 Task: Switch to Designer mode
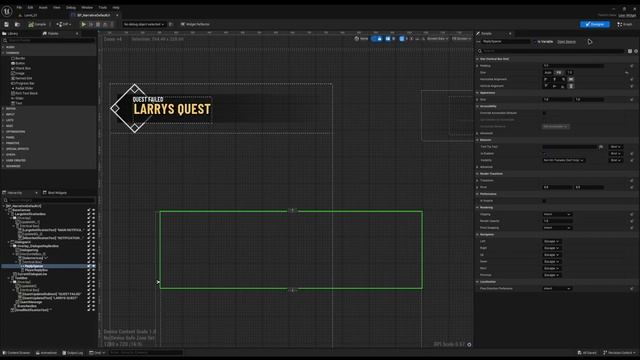click(x=595, y=24)
